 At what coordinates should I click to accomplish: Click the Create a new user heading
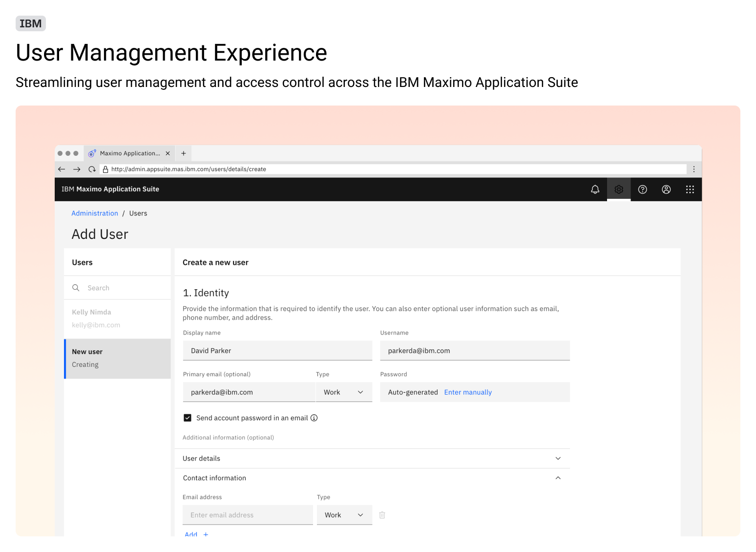pos(215,262)
